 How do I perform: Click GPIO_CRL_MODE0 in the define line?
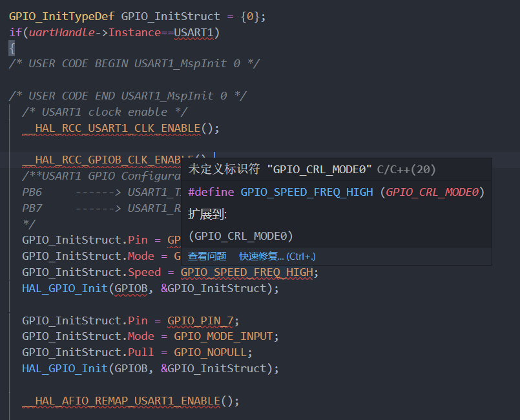pyautogui.click(x=432, y=192)
